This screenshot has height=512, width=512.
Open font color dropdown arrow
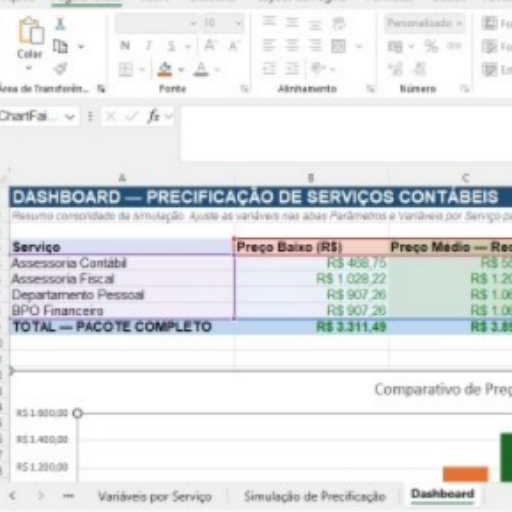[x=218, y=70]
